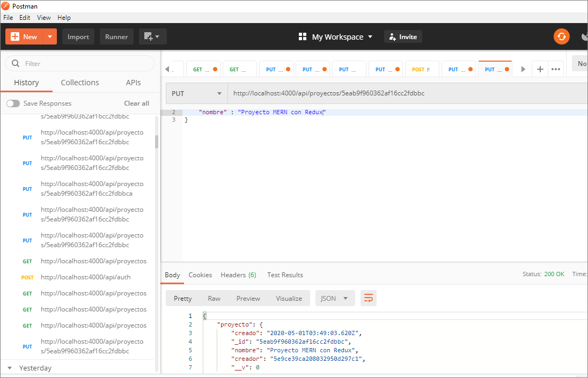The width and height of the screenshot is (588, 378).
Task: Open response Headers (6) tab
Action: (x=239, y=275)
